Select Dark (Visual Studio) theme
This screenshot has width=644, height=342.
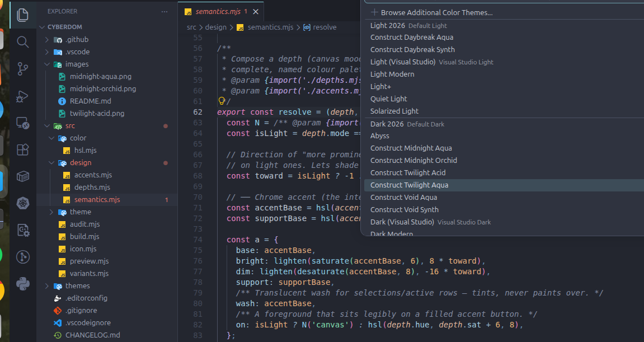coord(504,222)
